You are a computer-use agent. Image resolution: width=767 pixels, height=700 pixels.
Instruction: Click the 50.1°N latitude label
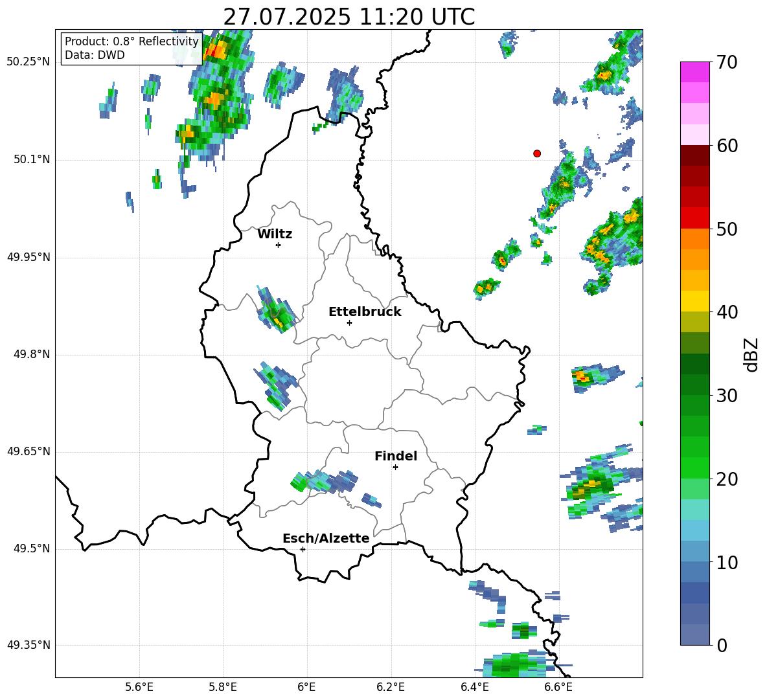32,160
